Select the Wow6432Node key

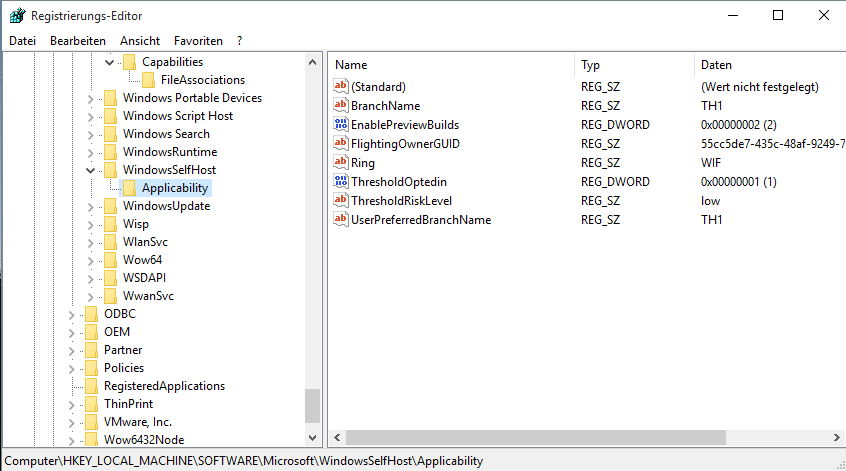pos(144,440)
